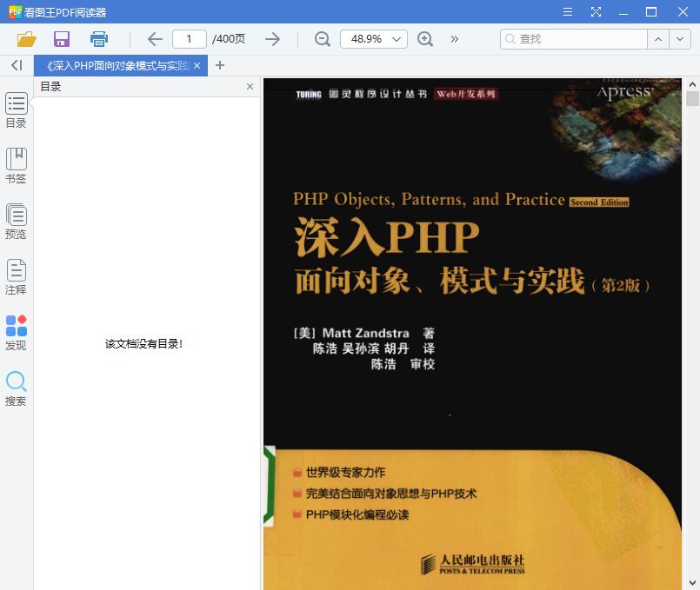Open the search options down arrow
Image resolution: width=700 pixels, height=590 pixels.
[681, 39]
